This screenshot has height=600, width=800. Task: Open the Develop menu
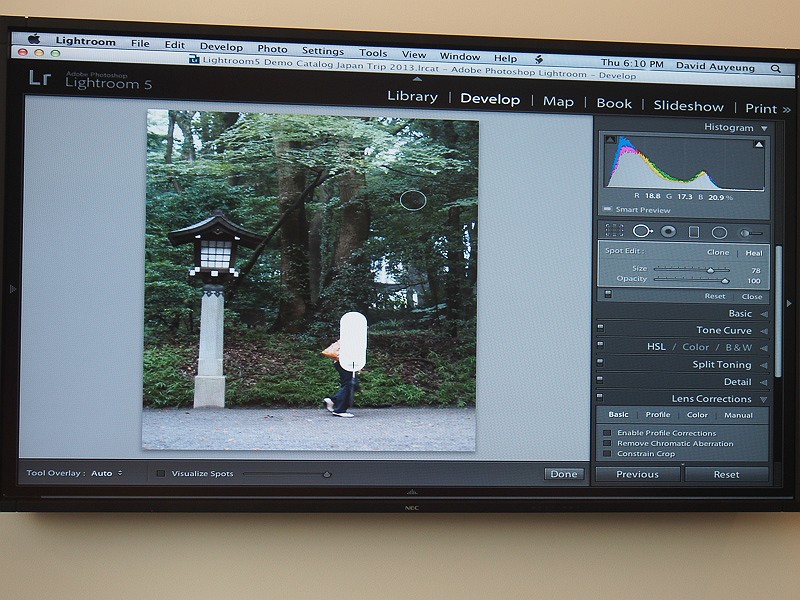[x=221, y=46]
